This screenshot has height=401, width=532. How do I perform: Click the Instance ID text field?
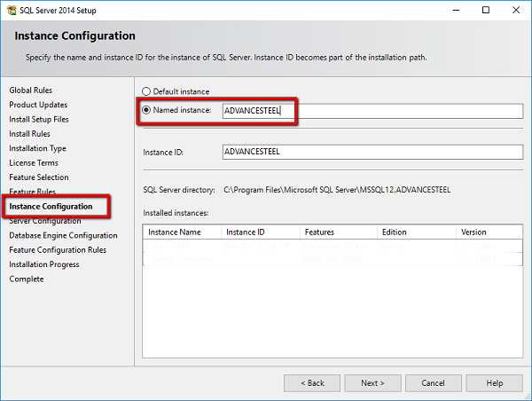pos(372,152)
